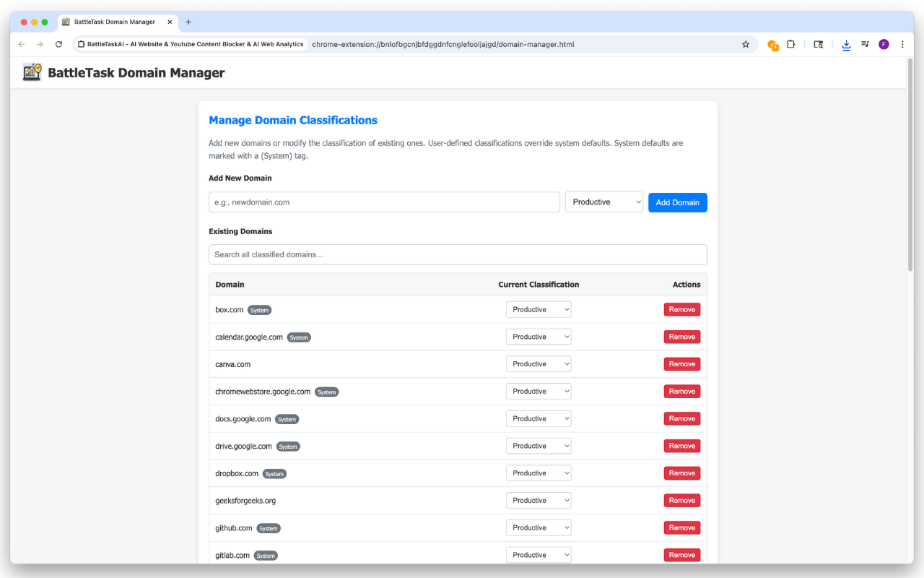Remove the docs.google.com domain

[682, 418]
